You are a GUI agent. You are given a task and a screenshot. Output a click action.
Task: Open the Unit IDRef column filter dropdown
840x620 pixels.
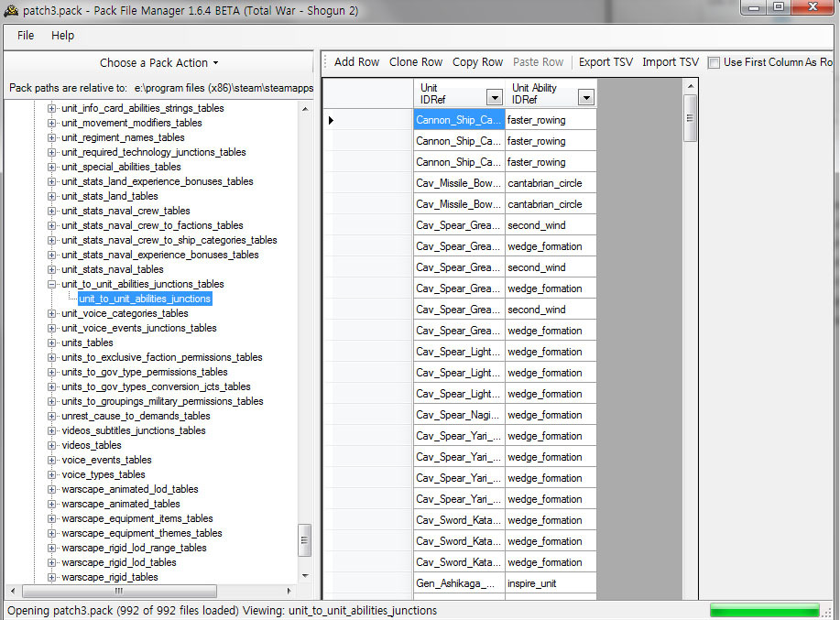(495, 98)
